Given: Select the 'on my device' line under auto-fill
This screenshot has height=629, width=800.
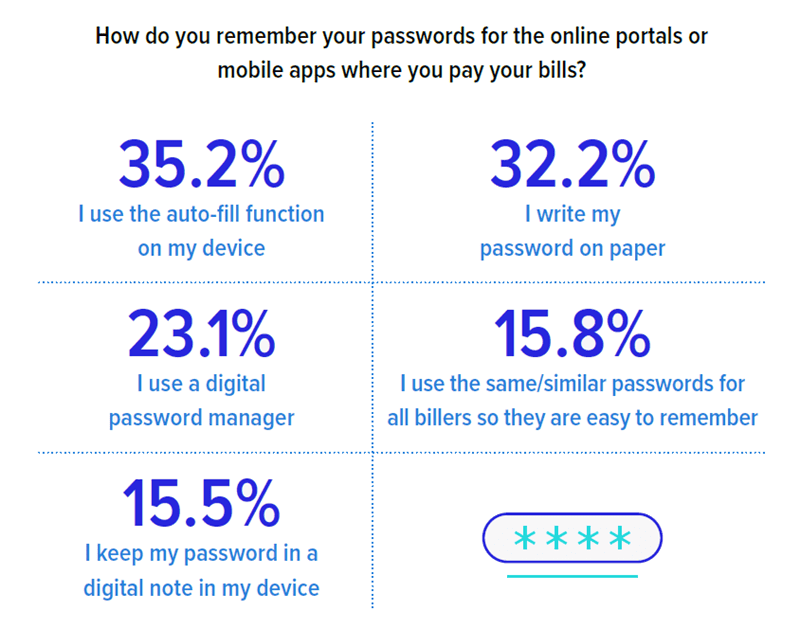Looking at the screenshot, I should [x=202, y=248].
